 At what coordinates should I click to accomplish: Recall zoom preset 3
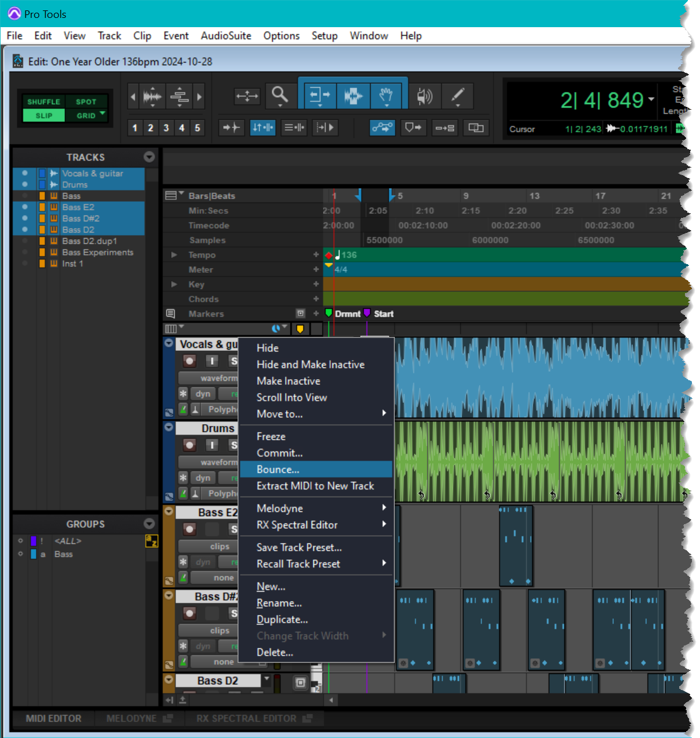[166, 128]
